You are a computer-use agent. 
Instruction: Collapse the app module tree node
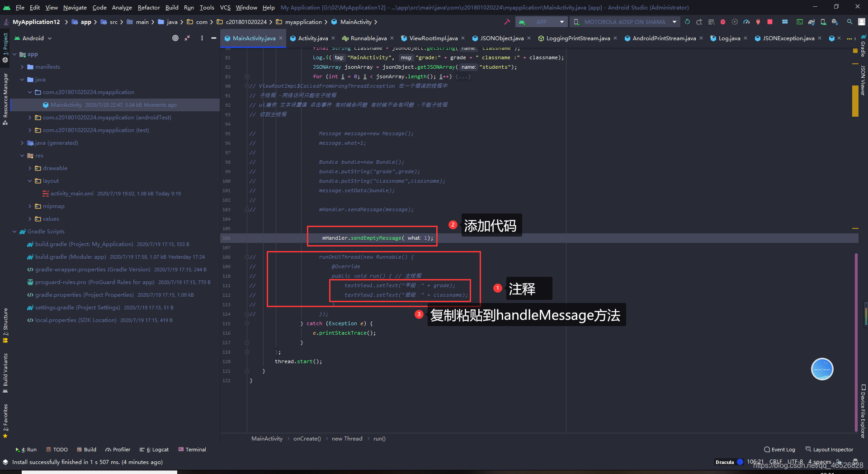14,54
